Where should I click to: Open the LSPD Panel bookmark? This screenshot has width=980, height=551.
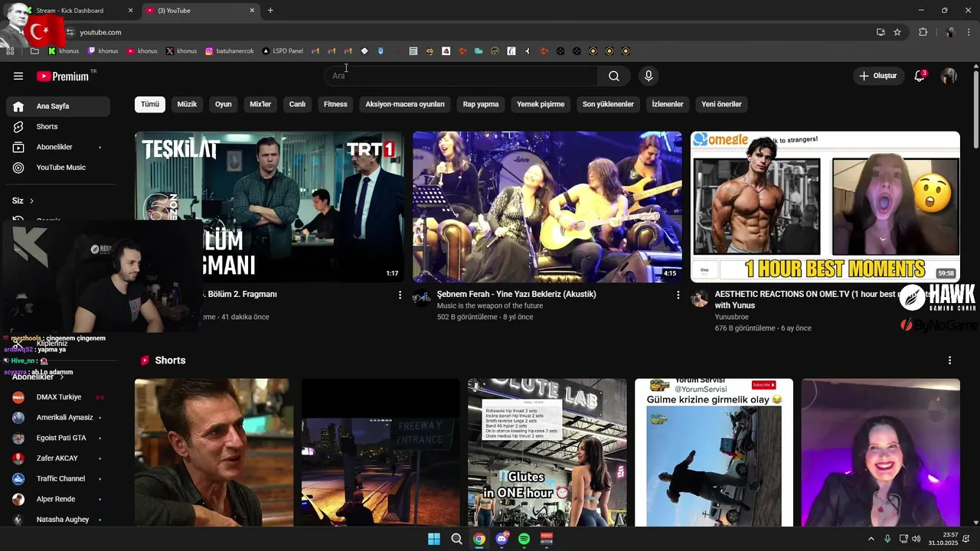(283, 51)
